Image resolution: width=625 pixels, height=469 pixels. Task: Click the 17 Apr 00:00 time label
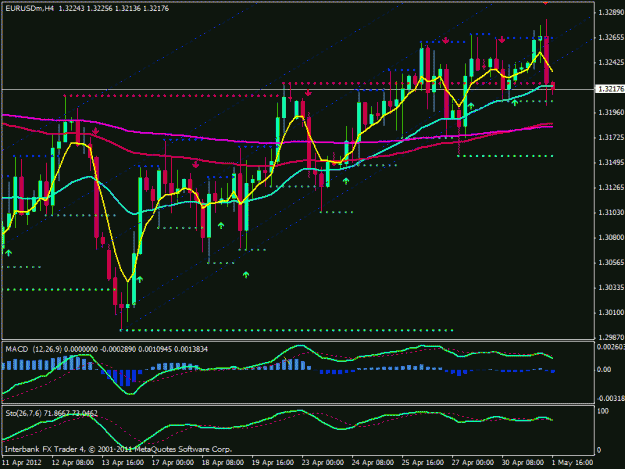[x=173, y=463]
